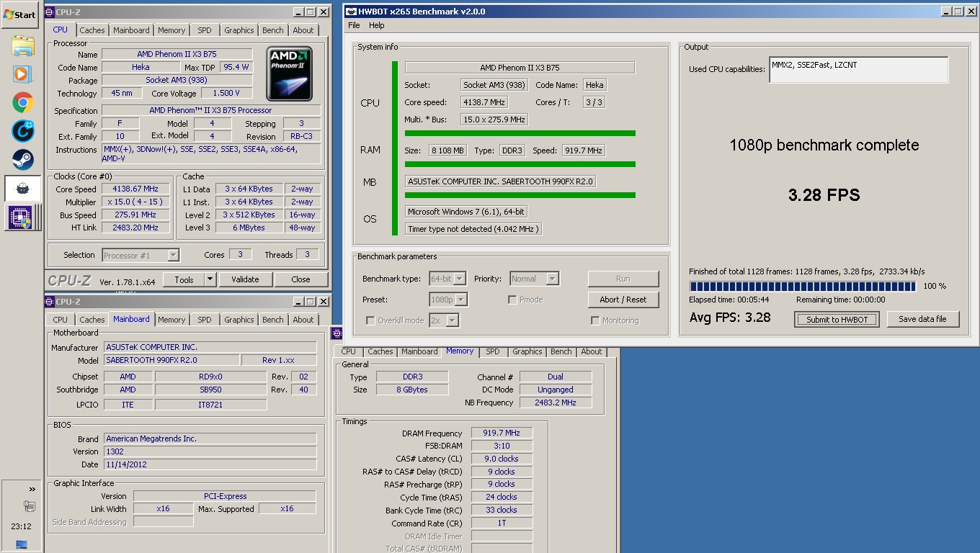Click the green bar below RAM info
Screen dimensions: 980x553
click(520, 165)
